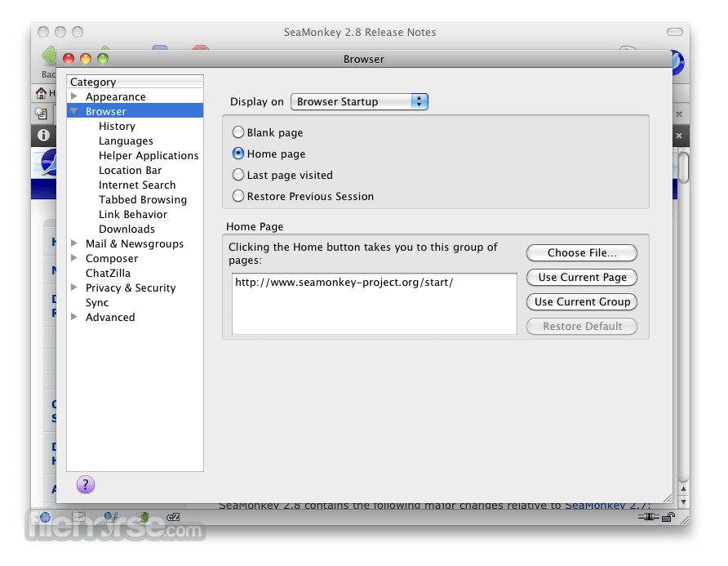Open the Display on Browser Startup dropdown
728x566 pixels.
coord(359,101)
